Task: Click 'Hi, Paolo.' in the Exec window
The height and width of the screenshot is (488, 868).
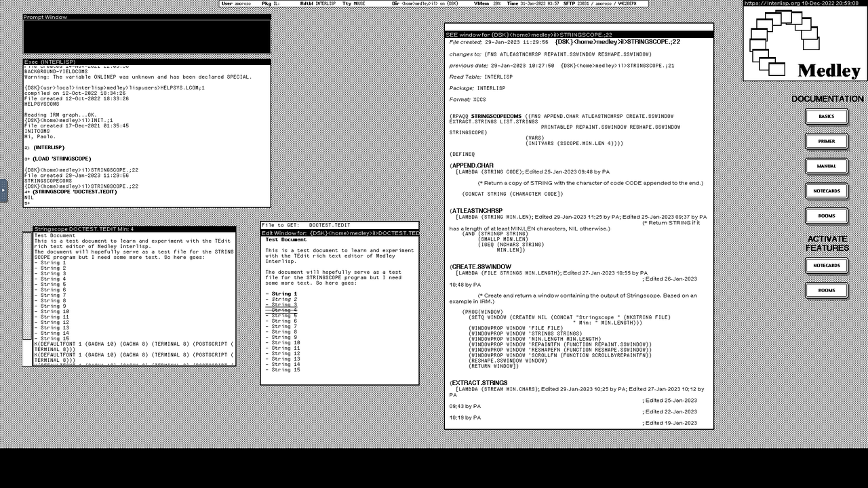Action: (x=40, y=137)
